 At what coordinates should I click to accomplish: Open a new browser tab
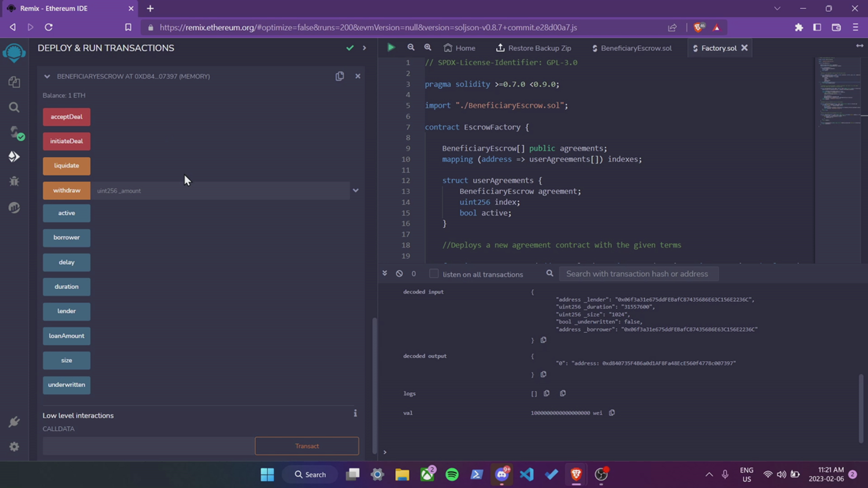[150, 8]
